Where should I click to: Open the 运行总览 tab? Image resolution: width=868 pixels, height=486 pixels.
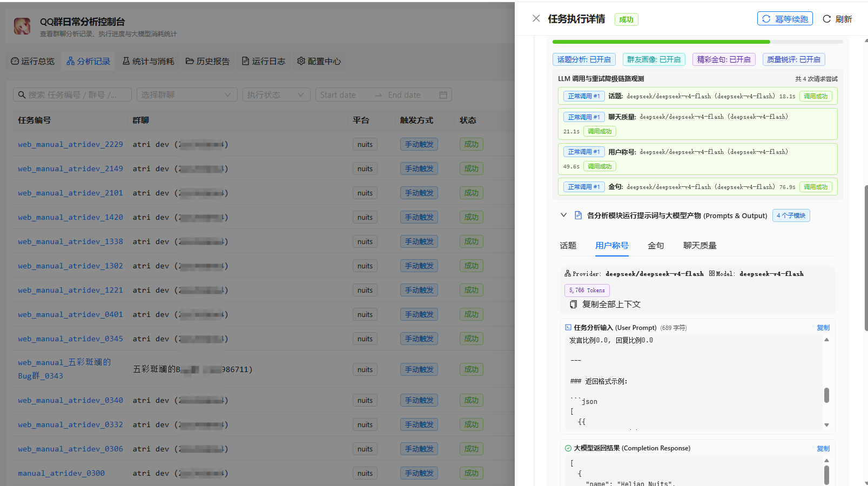pos(33,61)
